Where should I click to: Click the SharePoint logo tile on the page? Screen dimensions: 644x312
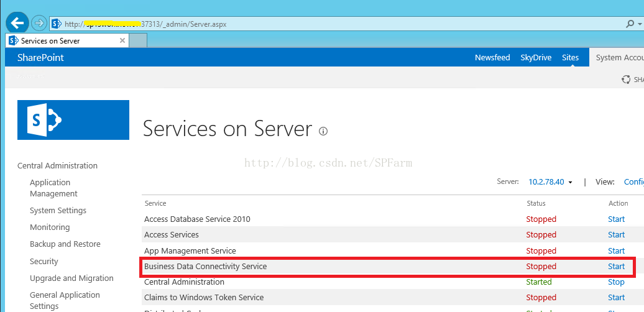pos(73,120)
